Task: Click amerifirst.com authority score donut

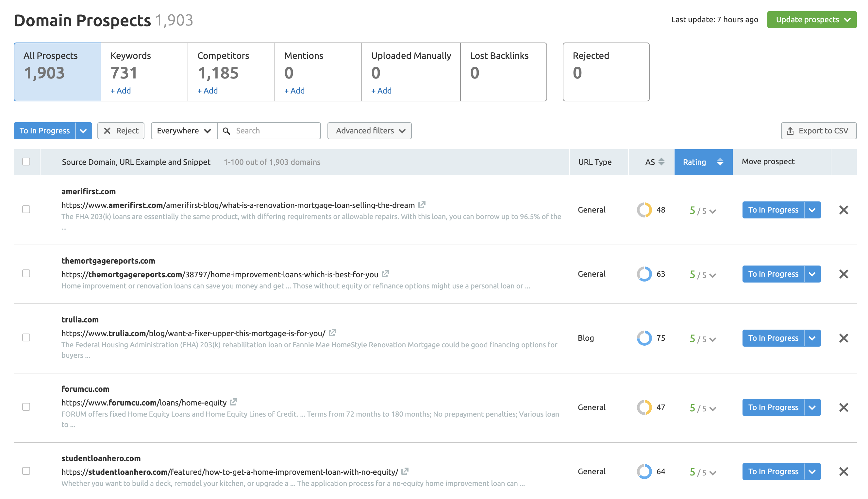Action: (x=644, y=210)
